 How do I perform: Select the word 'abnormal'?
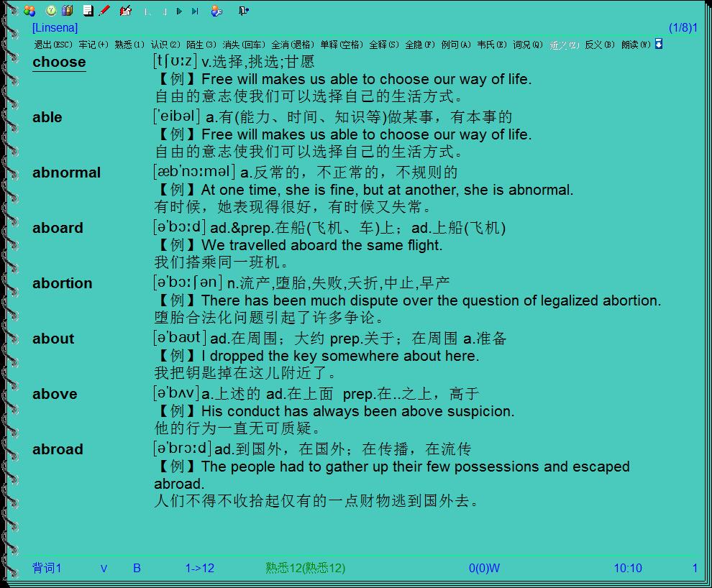[66, 173]
